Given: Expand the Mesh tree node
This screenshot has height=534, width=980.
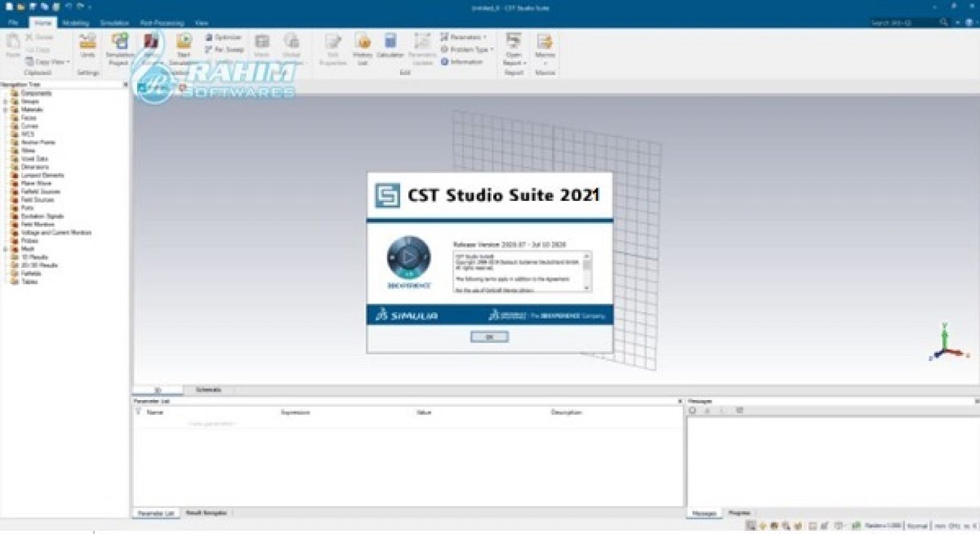Looking at the screenshot, I should click(6, 249).
